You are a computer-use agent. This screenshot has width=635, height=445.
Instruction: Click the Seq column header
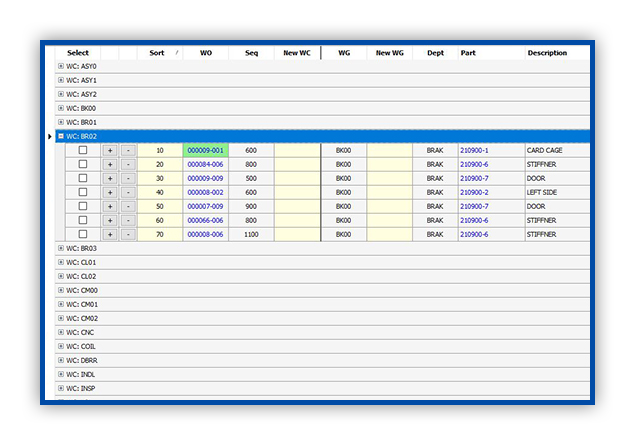pyautogui.click(x=251, y=53)
